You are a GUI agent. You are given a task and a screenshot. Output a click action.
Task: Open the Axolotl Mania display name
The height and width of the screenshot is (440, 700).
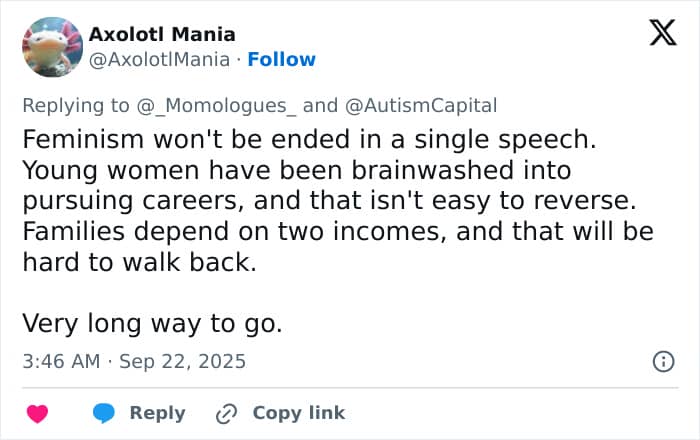[x=162, y=34]
